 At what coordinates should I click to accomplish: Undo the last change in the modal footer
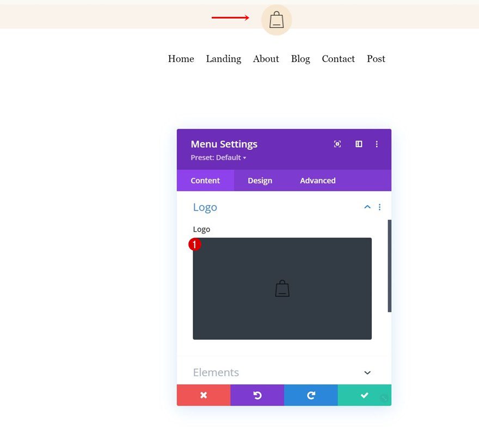pyautogui.click(x=257, y=395)
